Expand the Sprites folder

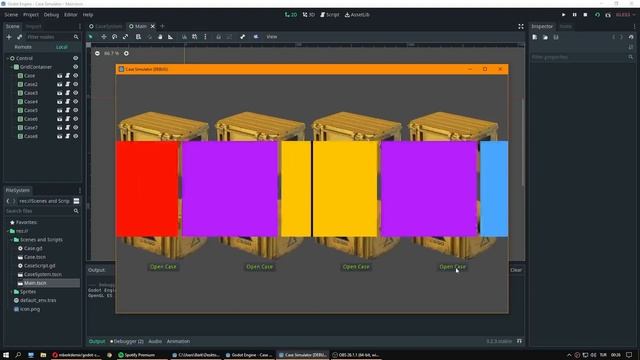click(x=11, y=292)
